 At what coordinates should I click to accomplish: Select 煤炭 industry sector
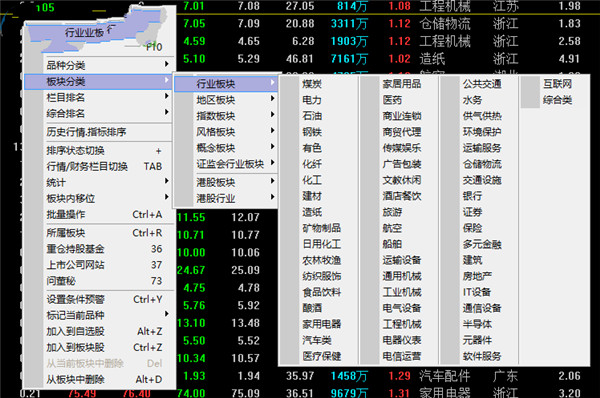(x=312, y=84)
